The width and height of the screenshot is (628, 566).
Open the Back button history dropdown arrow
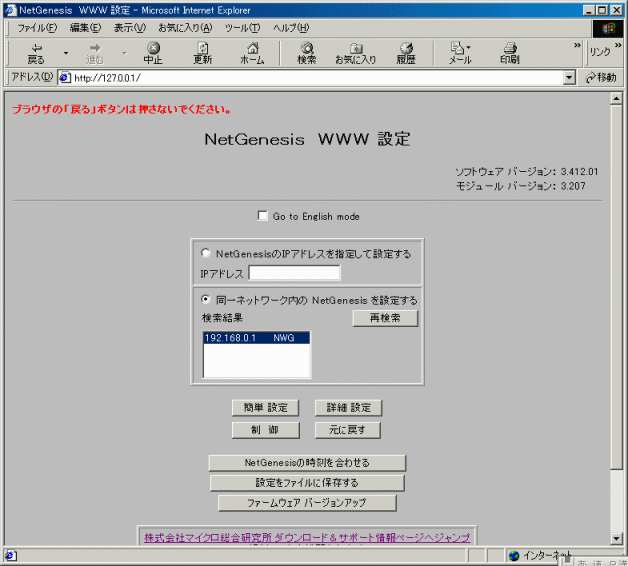[x=66, y=53]
